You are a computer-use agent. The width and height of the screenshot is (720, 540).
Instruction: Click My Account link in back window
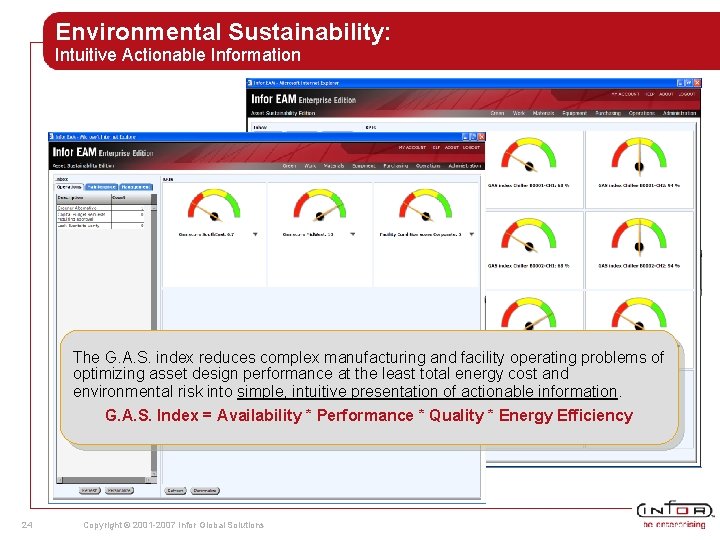[x=625, y=94]
